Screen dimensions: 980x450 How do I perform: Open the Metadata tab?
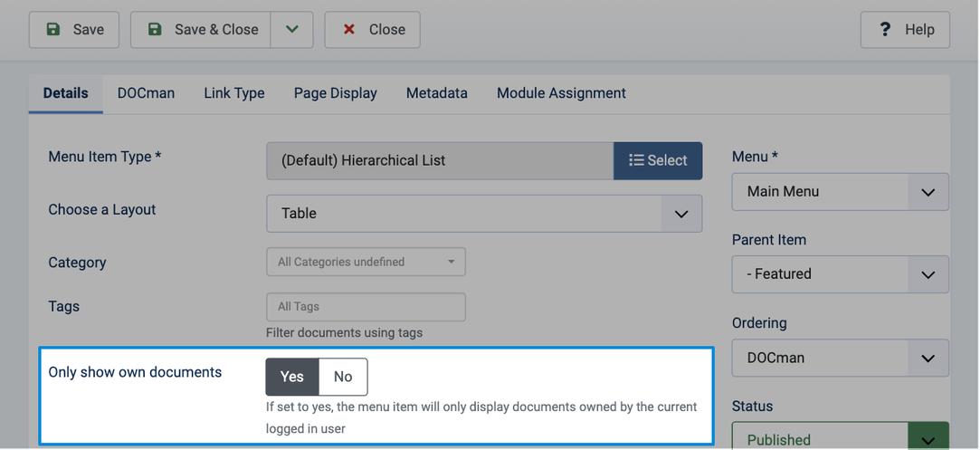tap(437, 93)
